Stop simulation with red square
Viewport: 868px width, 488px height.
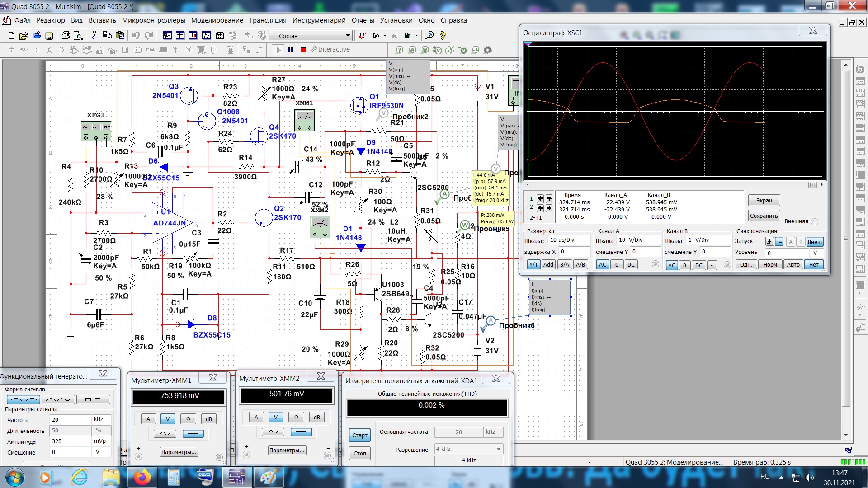(x=303, y=50)
